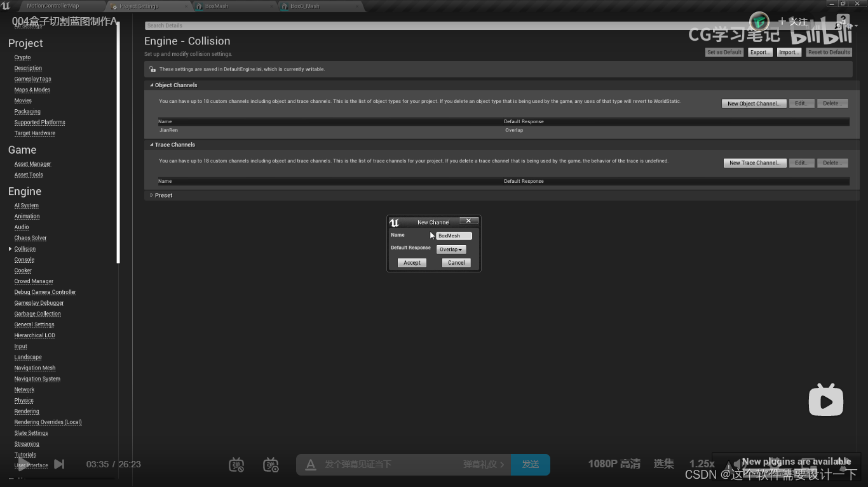
Task: Click Delete button for Trace Channels
Action: pos(832,163)
